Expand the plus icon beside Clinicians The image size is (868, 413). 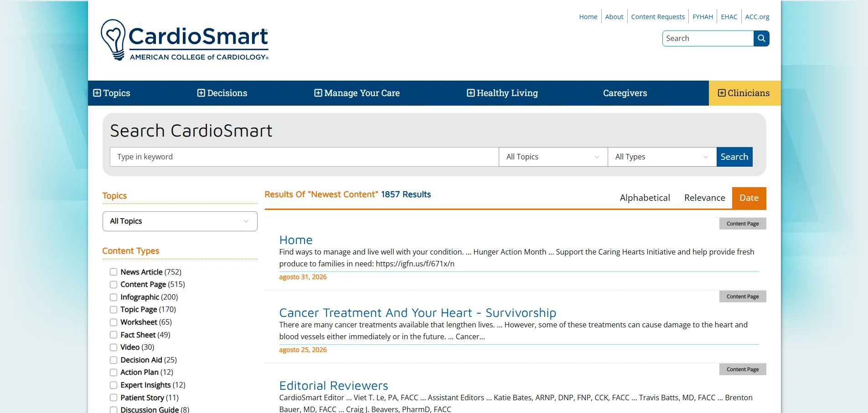point(722,93)
